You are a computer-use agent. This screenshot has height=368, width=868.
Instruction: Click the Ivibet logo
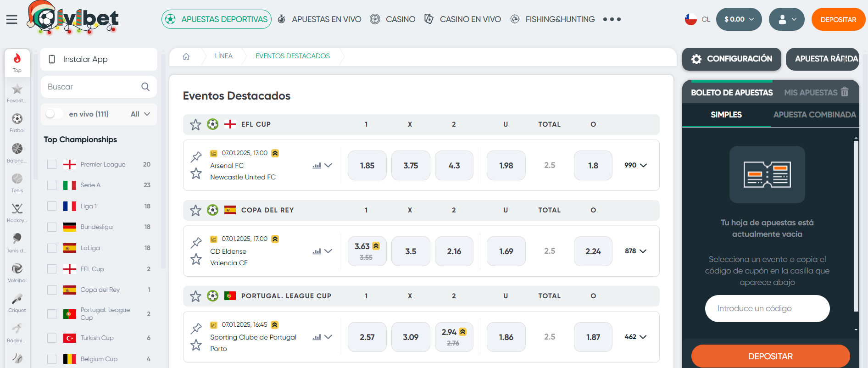(x=73, y=17)
